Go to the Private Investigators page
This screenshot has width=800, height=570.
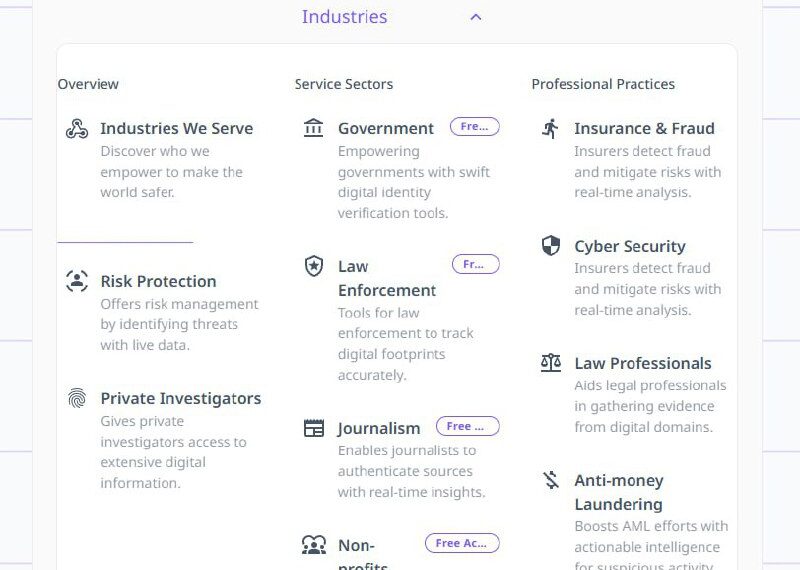pos(180,398)
